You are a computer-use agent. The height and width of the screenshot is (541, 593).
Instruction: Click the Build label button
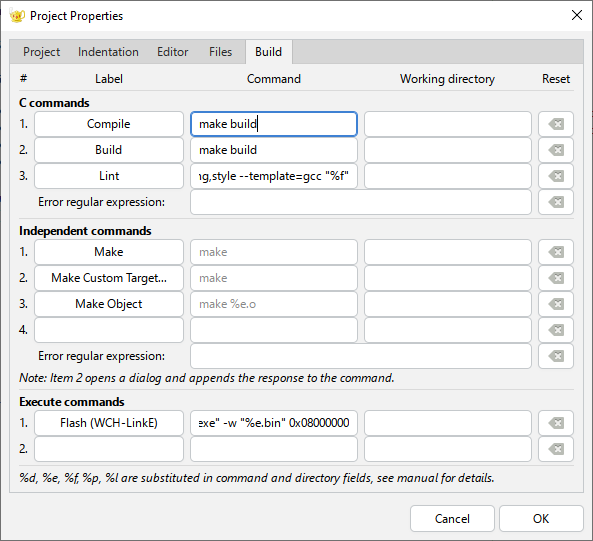tap(109, 150)
